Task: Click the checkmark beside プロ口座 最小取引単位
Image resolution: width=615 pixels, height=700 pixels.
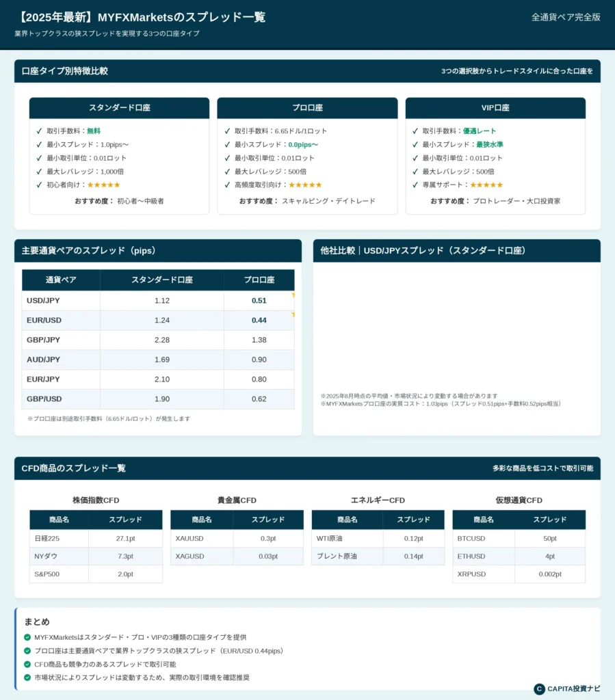Action: (x=227, y=158)
